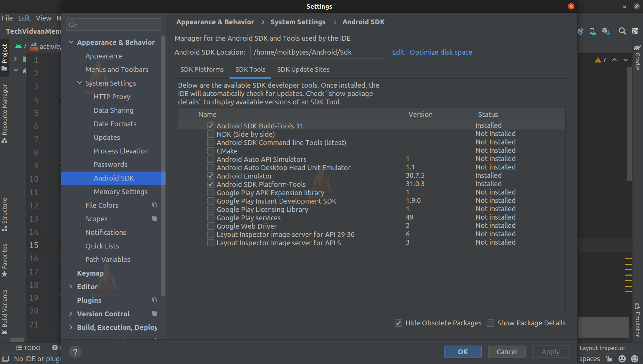Image resolution: width=643 pixels, height=364 pixels.
Task: Collapse System Settings tree node
Action: coord(79,83)
